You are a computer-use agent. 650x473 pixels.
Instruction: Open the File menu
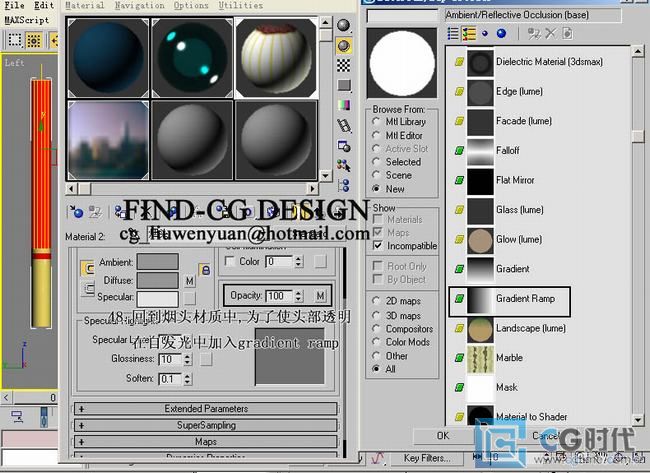pyautogui.click(x=14, y=5)
